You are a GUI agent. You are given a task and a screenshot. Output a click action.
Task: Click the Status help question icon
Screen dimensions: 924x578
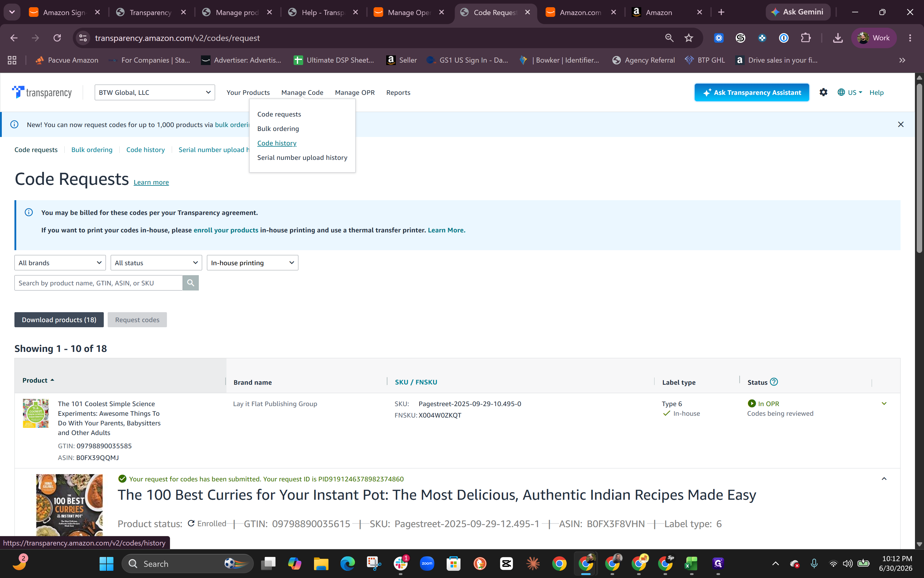tap(774, 382)
